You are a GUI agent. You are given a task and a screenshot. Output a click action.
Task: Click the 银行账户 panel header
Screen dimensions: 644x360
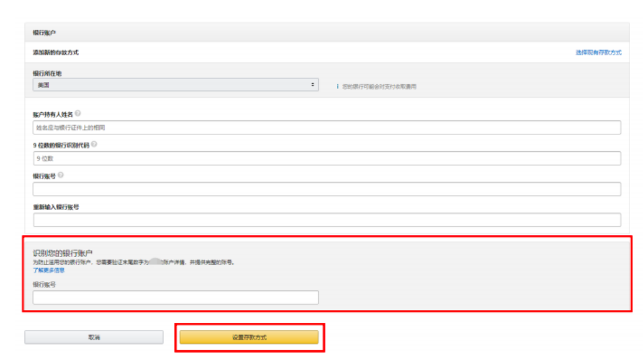(x=45, y=33)
